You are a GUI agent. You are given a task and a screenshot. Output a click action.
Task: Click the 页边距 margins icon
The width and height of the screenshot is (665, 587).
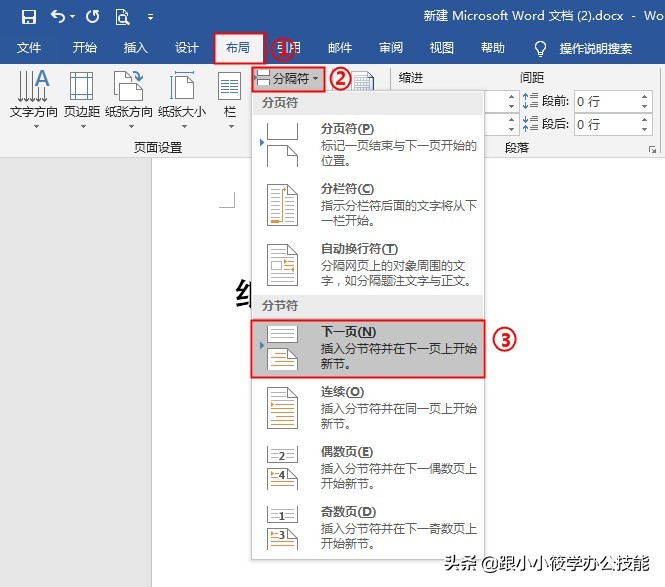coord(81,86)
